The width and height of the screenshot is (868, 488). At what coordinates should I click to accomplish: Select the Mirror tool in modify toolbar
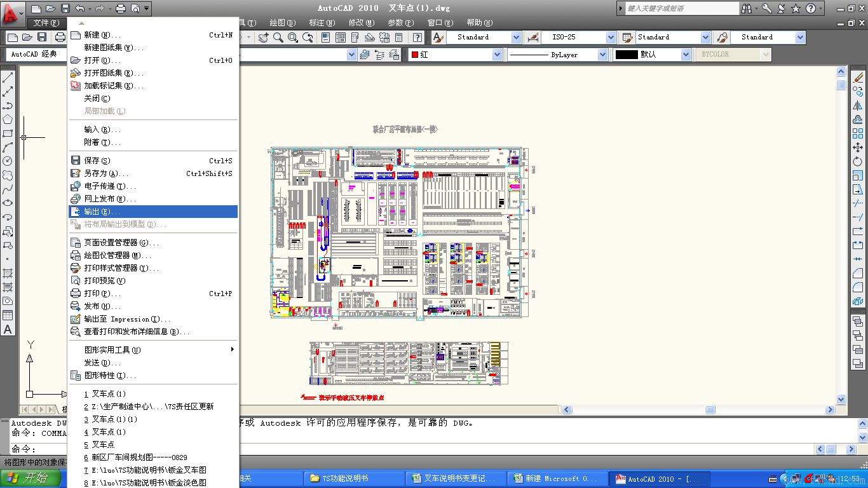[x=858, y=105]
